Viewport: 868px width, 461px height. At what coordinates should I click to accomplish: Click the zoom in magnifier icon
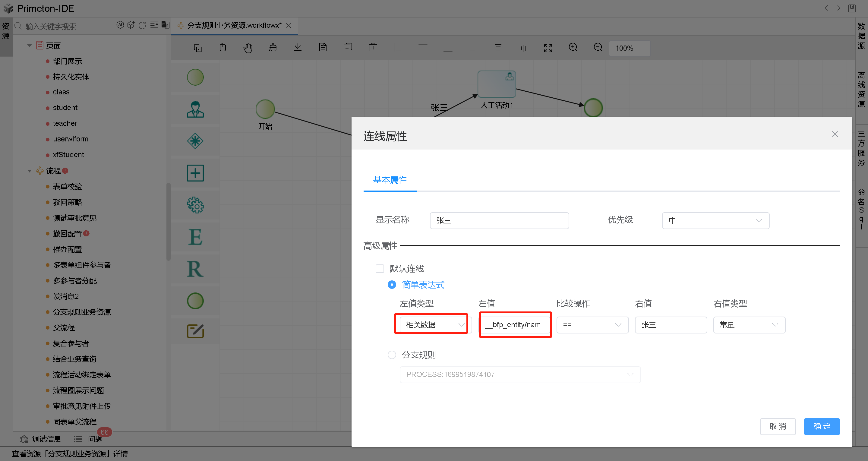coord(573,48)
